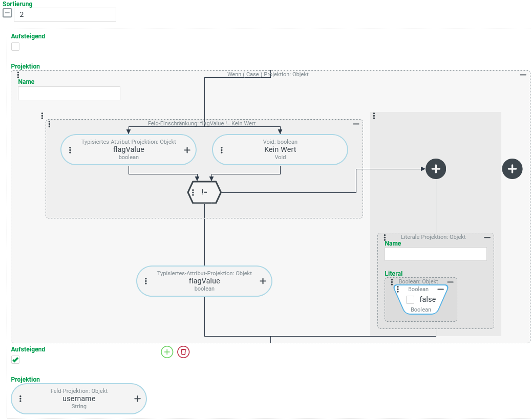Click the red trash delete icon
The width and height of the screenshot is (531, 420).
183,352
